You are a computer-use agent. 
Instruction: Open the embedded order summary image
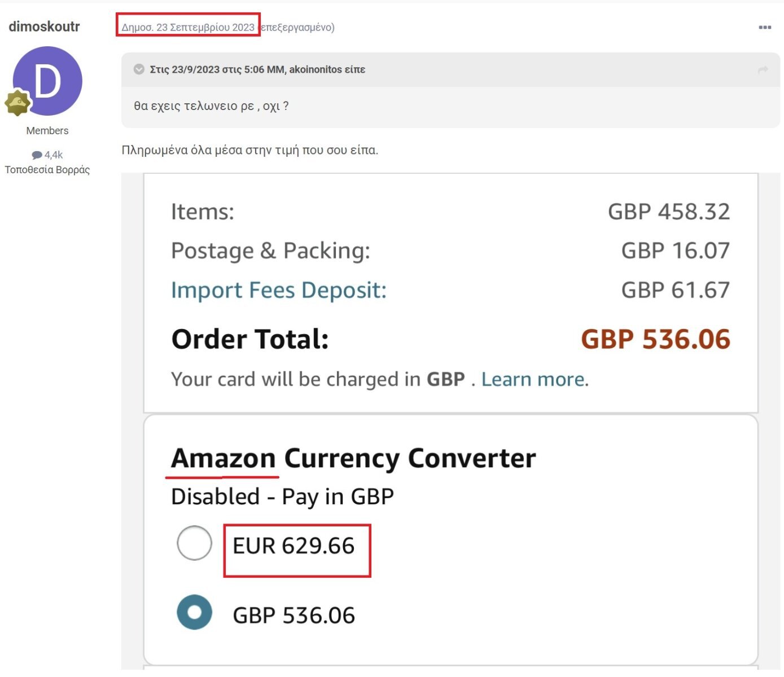click(x=450, y=421)
